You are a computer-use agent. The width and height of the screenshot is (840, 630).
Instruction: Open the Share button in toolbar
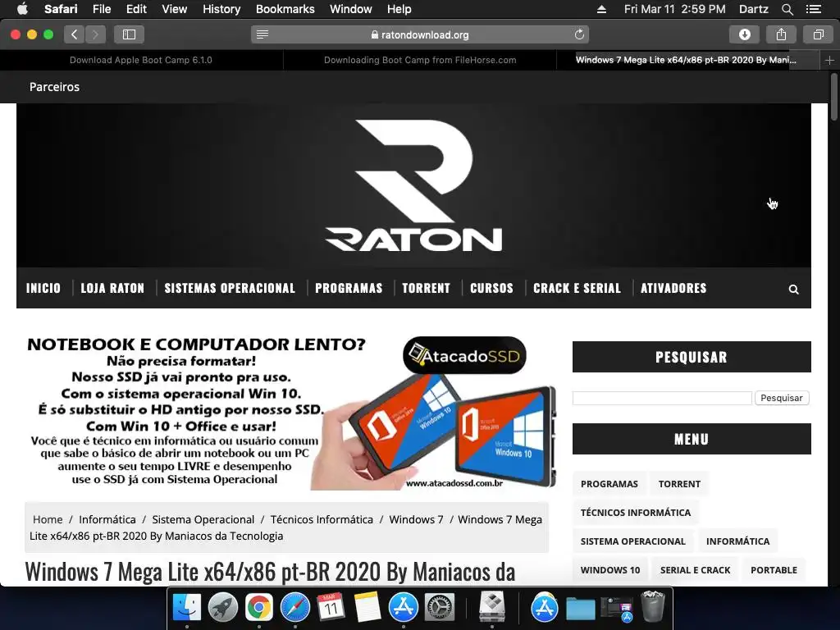click(x=781, y=34)
